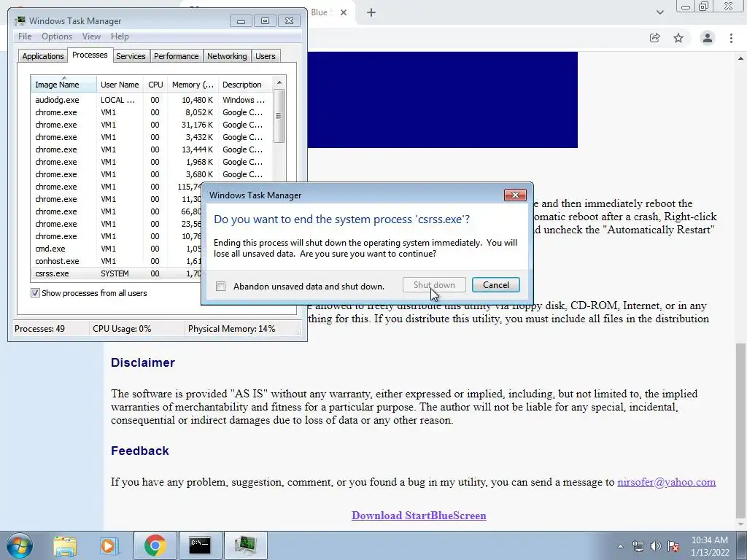Click the volume speaker tray icon
Viewport: 747px width, 560px height.
click(656, 546)
